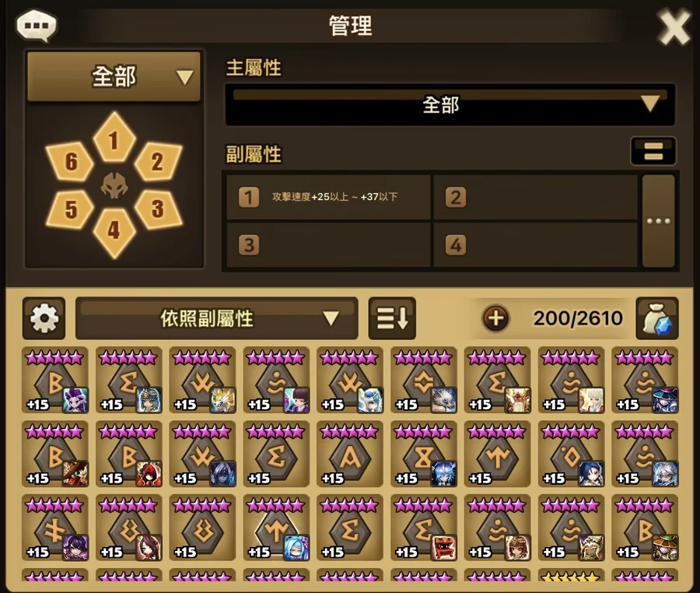The height and width of the screenshot is (593, 700).
Task: Click the sub-property list view icon
Action: [x=653, y=151]
